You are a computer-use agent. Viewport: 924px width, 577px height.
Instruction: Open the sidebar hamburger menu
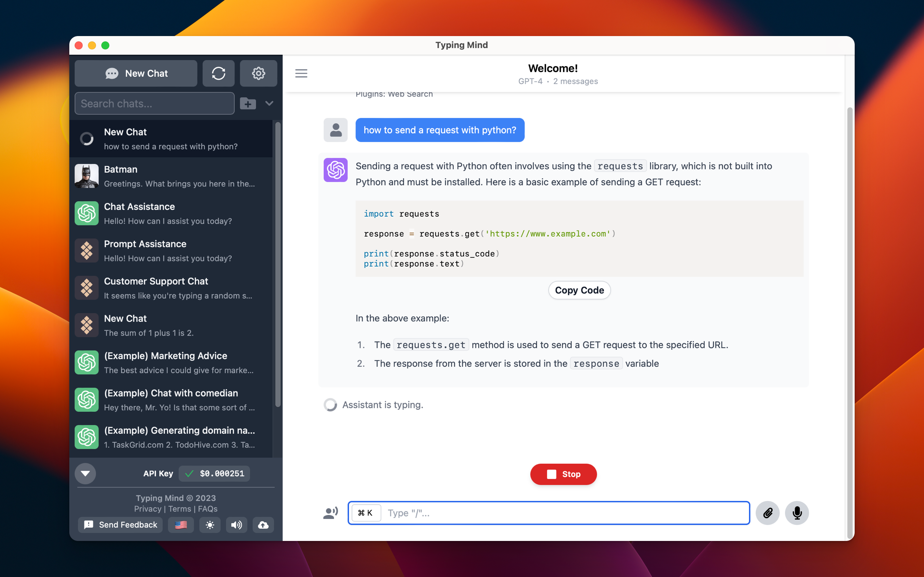click(301, 73)
